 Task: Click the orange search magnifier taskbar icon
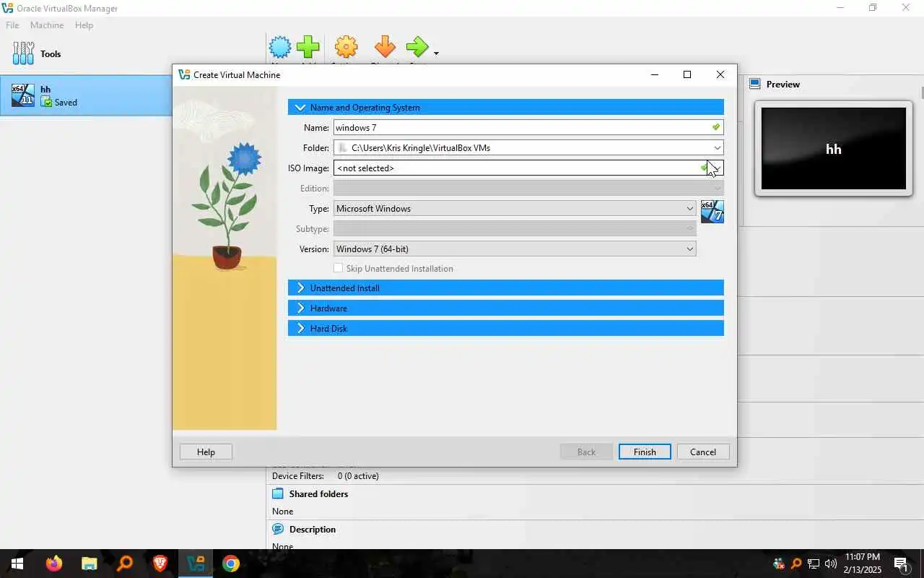(x=124, y=564)
